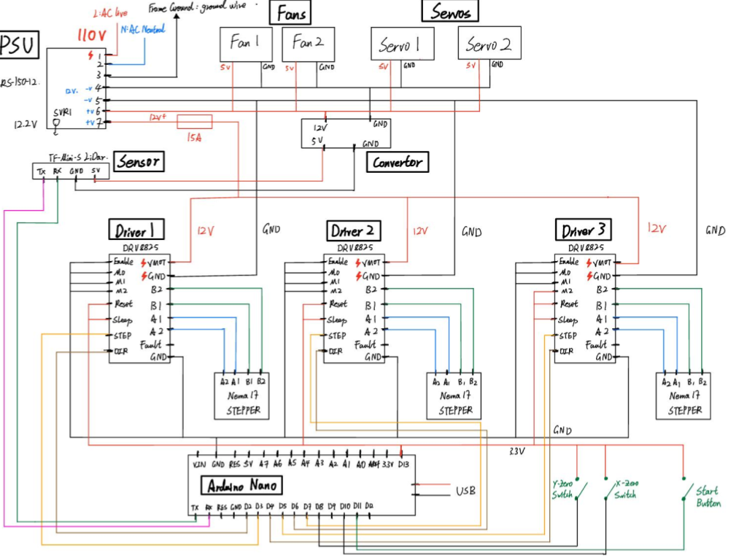
Task: Click the Nema 17 stepper wired to Driver 1
Action: click(242, 396)
